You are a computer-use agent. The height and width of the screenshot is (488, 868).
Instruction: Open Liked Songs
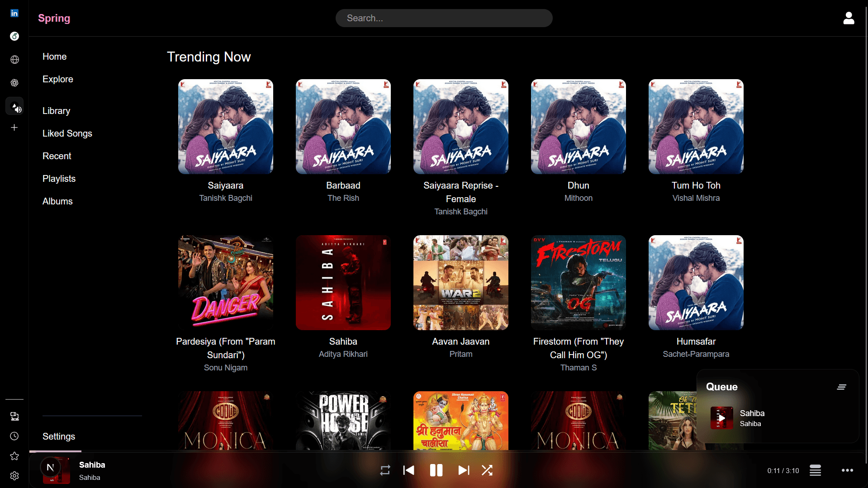pos(67,133)
